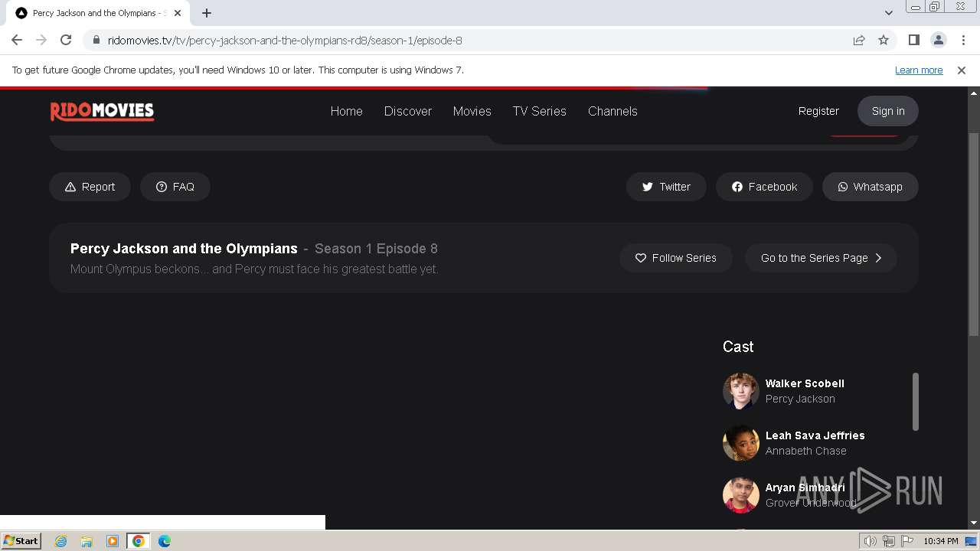Open the tab search dropdown arrow
The image size is (980, 551).
click(x=888, y=13)
